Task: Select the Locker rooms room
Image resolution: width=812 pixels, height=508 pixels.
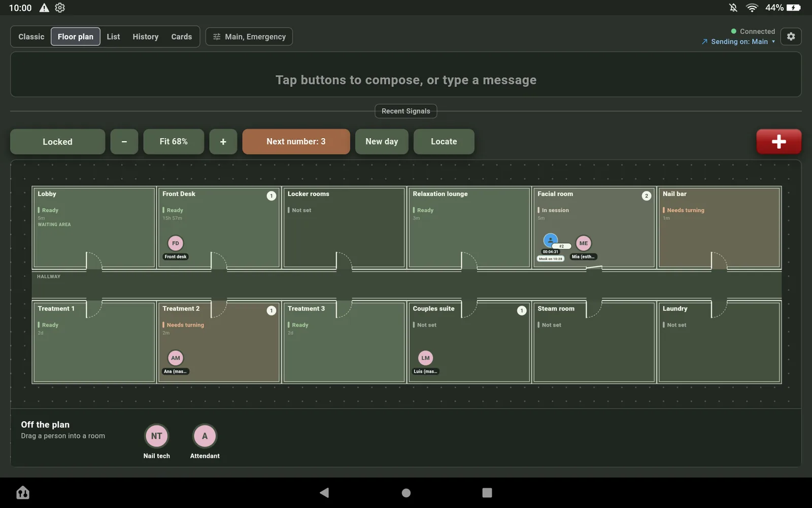Action: pos(344,228)
